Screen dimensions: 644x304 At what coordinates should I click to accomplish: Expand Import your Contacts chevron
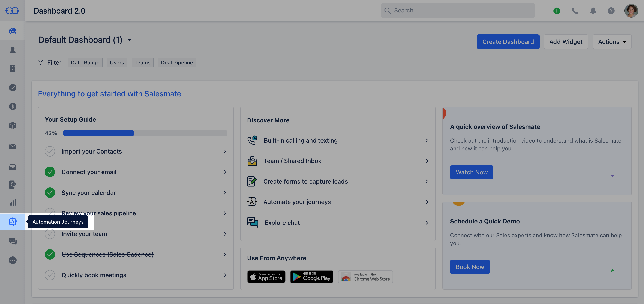click(x=225, y=151)
